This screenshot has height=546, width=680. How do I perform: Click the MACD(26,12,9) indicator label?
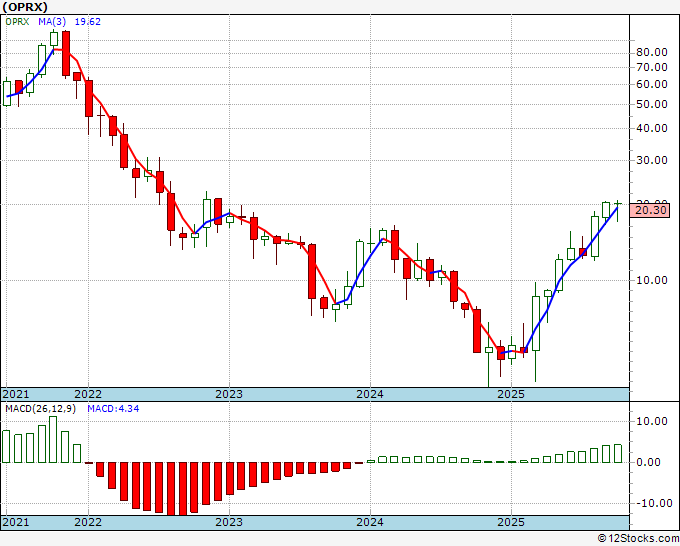[x=40, y=409]
